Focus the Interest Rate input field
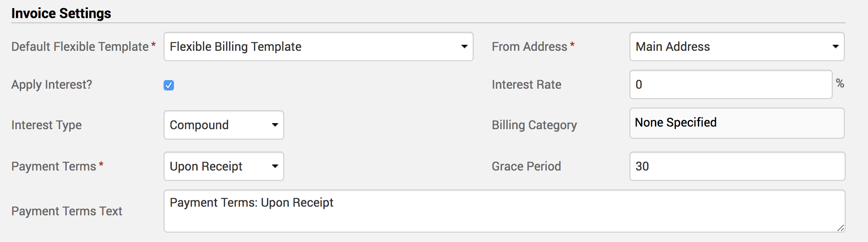868x242 pixels. tap(731, 84)
